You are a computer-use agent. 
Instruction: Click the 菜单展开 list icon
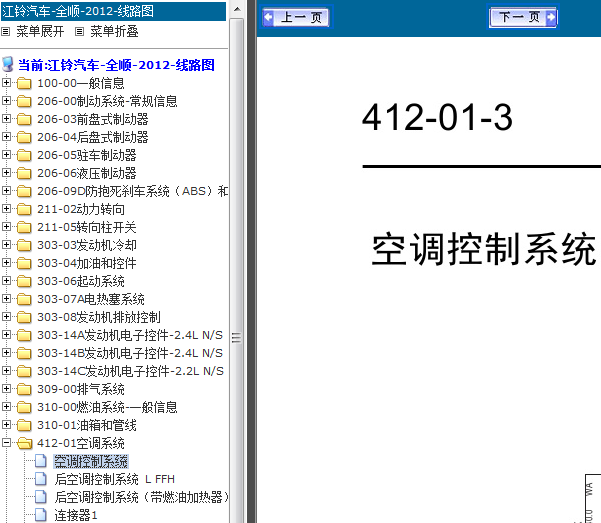click(5, 32)
